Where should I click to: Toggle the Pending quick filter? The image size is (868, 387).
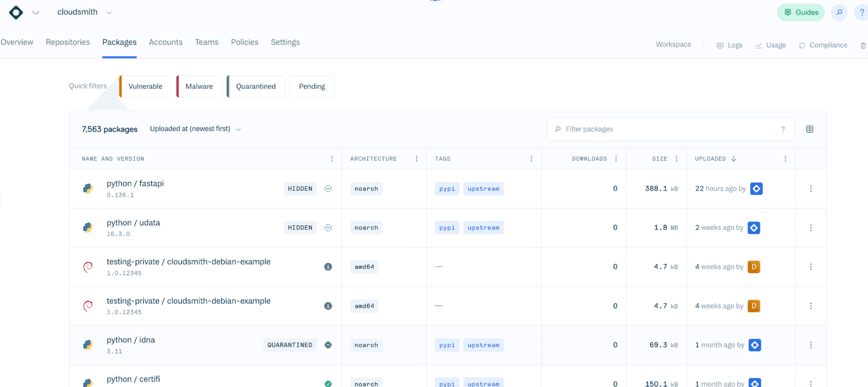click(x=312, y=86)
